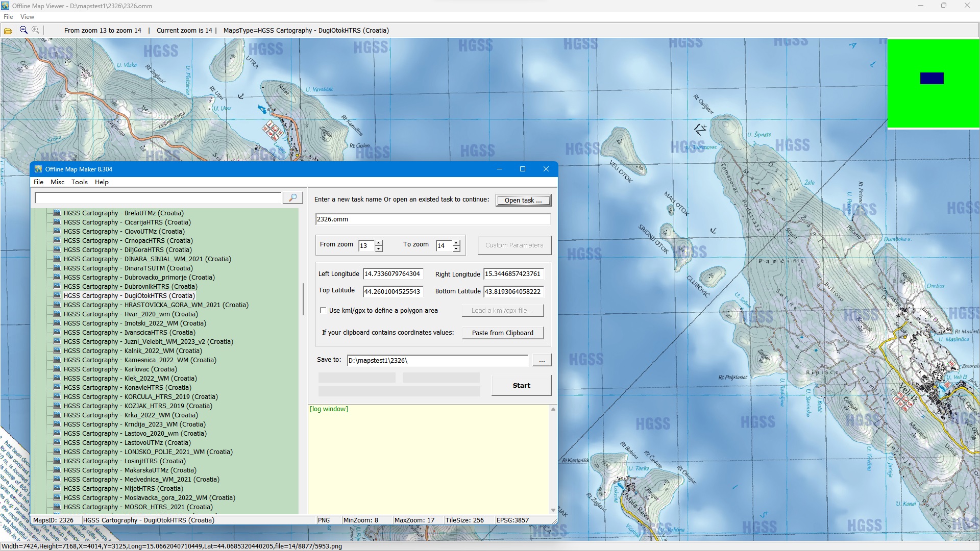Open a map file with the folder icon
This screenshot has height=551, width=980.
coord(8,31)
